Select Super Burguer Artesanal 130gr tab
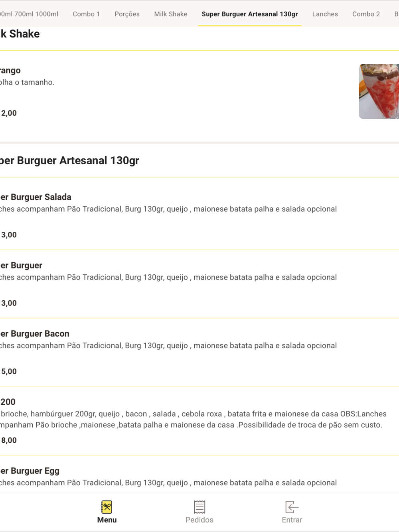 point(250,14)
